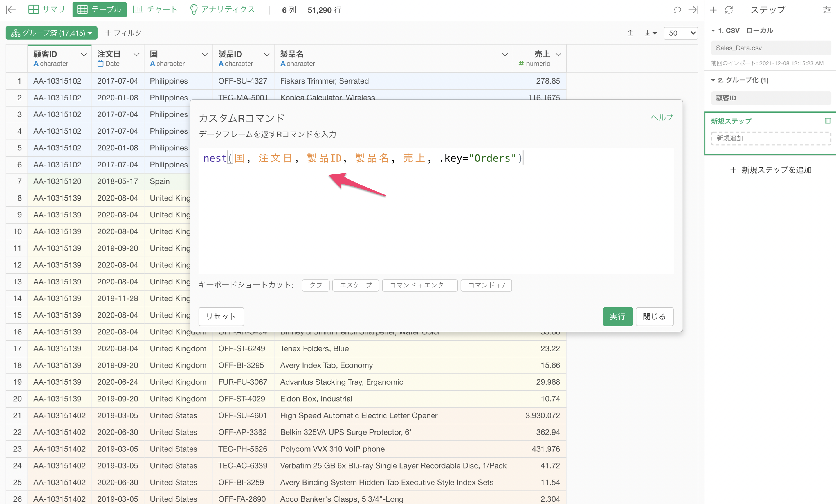Image resolution: width=836 pixels, height=504 pixels.
Task: Open the 国 column menu
Action: 204,55
